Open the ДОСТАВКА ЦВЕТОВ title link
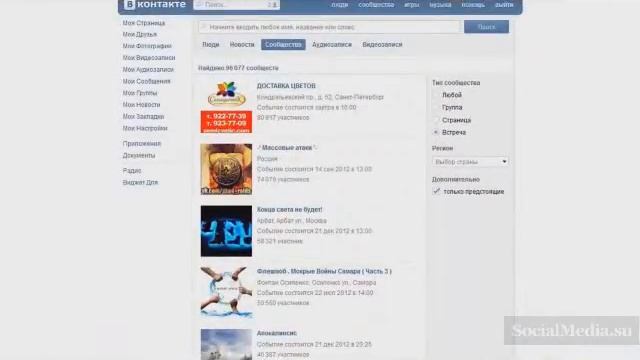The width and height of the screenshot is (640, 360). coord(286,86)
